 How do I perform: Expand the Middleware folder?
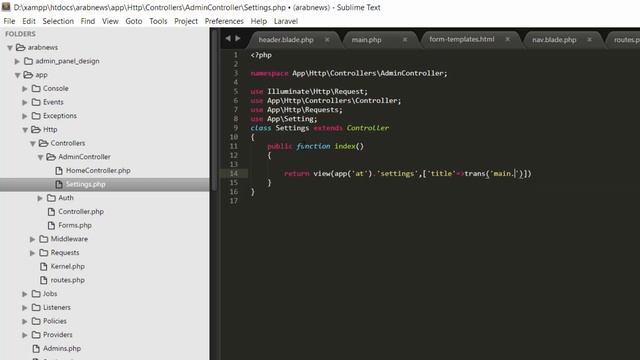(x=32, y=239)
